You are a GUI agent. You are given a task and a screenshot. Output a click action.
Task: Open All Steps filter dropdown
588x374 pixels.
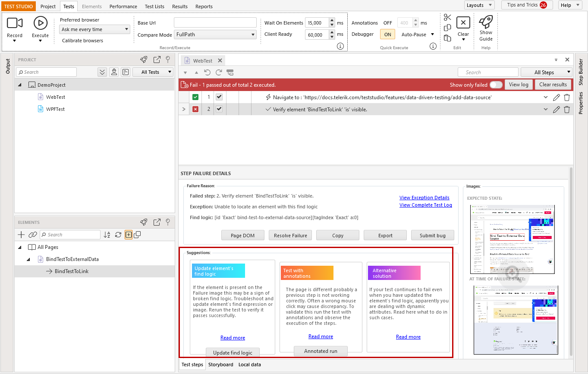[546, 72]
